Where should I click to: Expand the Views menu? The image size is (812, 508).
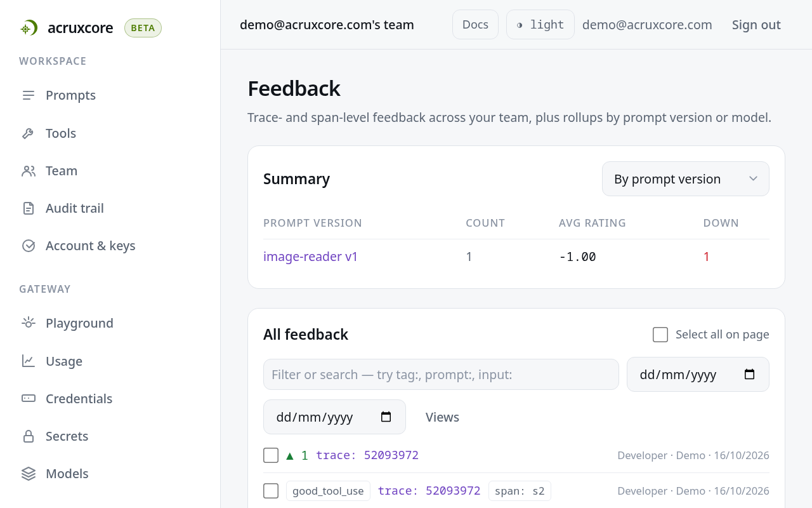tap(442, 417)
